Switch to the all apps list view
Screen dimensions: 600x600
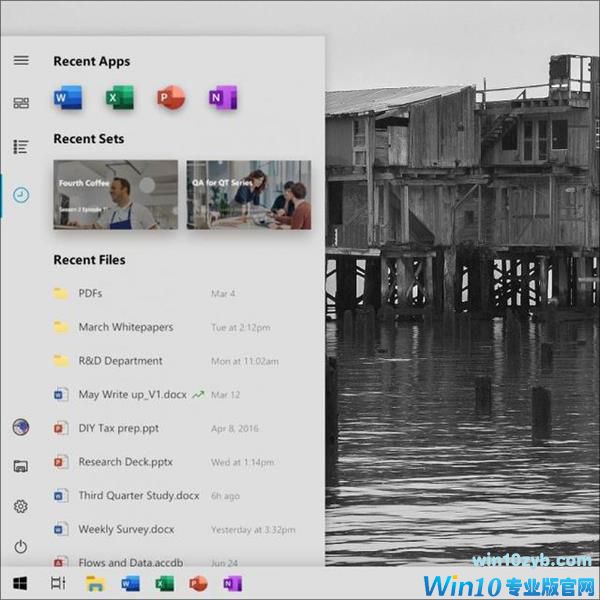pos(21,147)
